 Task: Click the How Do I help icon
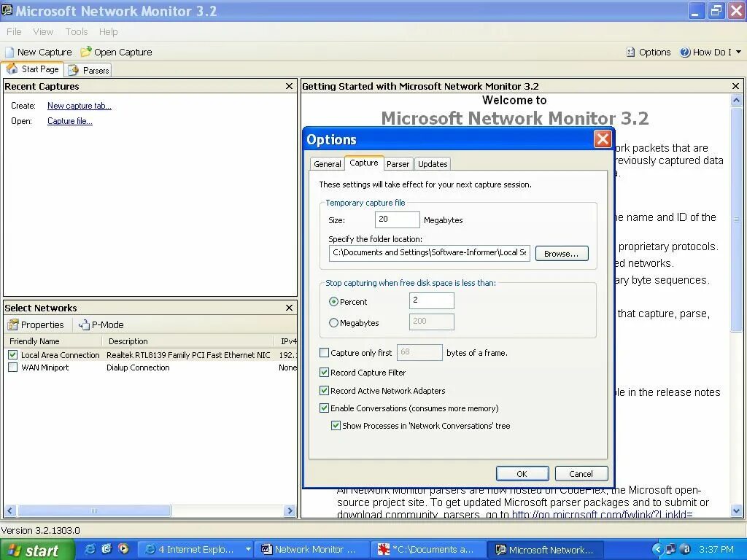(685, 52)
